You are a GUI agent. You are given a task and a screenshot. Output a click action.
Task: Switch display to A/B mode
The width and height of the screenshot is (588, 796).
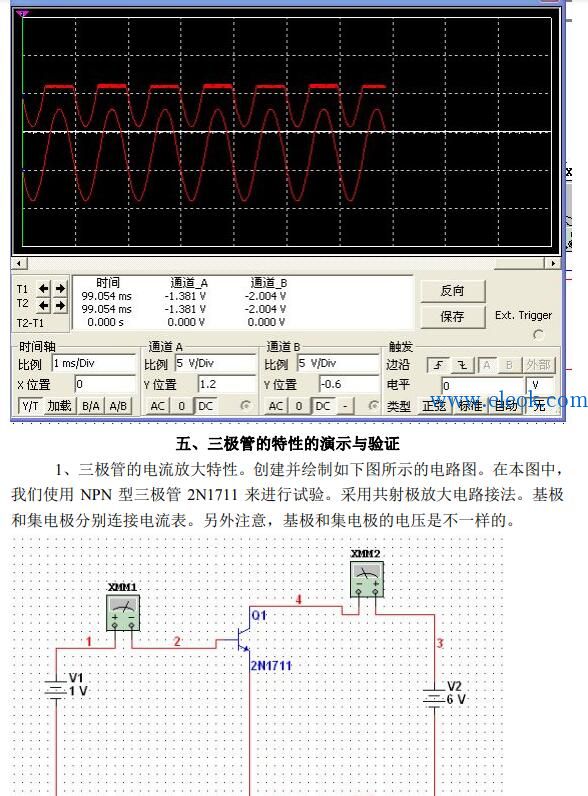tap(118, 406)
